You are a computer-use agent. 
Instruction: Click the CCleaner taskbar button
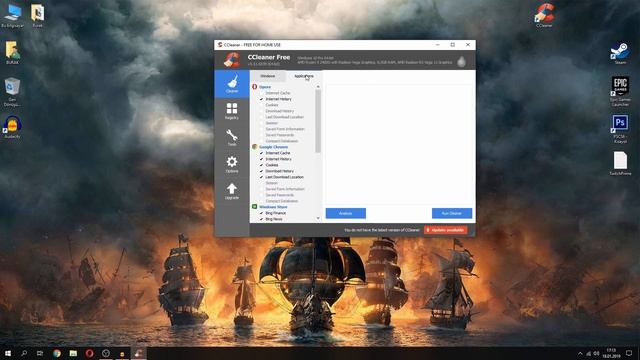tap(138, 353)
